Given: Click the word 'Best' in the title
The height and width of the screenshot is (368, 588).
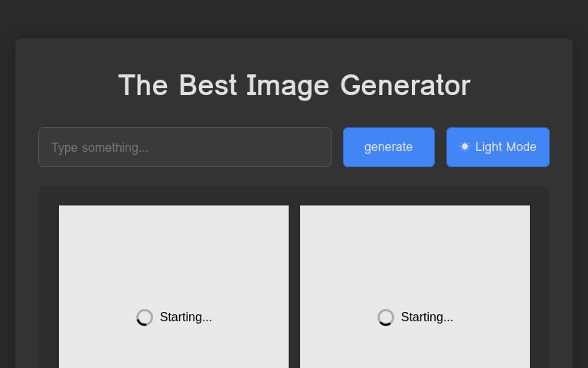Looking at the screenshot, I should point(207,85).
